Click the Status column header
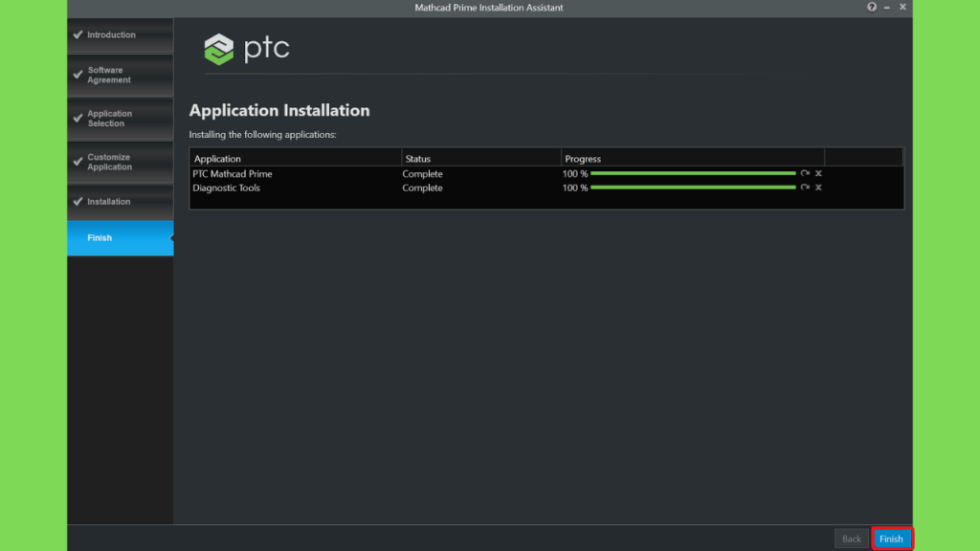Screen dimensions: 980x551 click(481, 159)
